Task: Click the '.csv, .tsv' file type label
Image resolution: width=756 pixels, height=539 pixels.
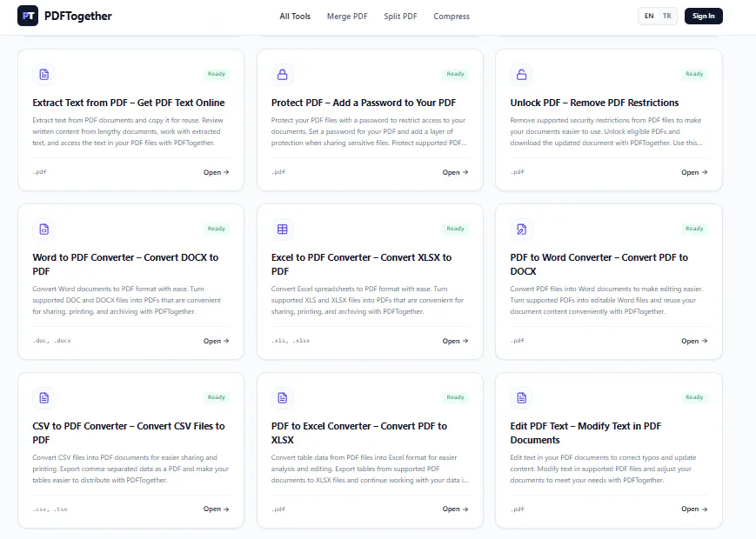Action: pyautogui.click(x=50, y=509)
